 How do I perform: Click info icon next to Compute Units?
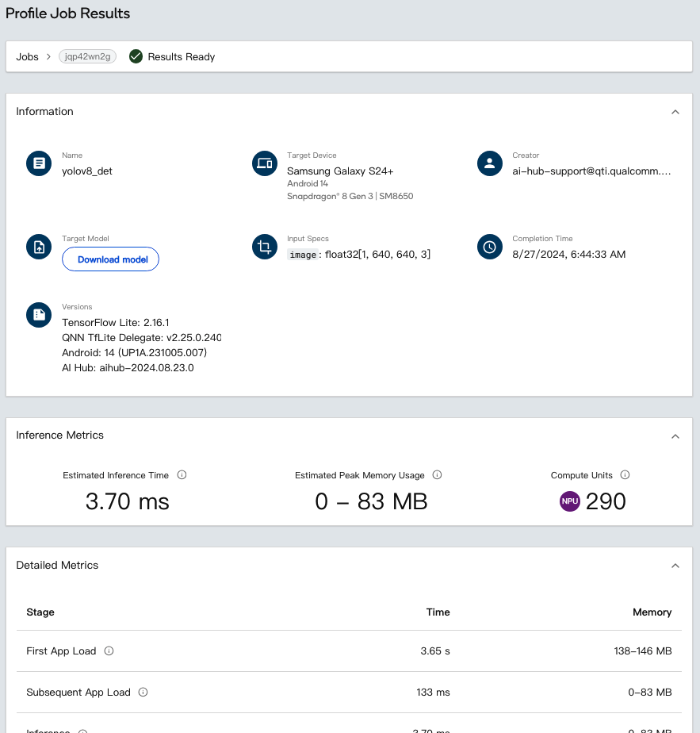click(x=625, y=475)
